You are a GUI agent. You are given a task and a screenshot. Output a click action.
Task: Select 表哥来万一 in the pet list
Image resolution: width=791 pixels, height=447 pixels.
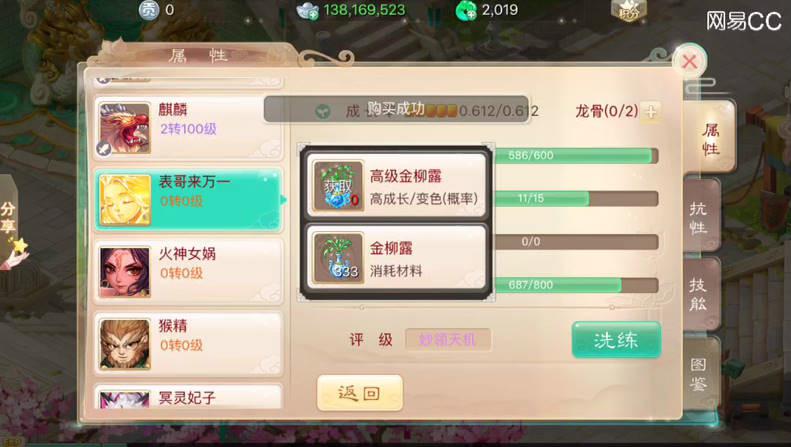pos(188,200)
